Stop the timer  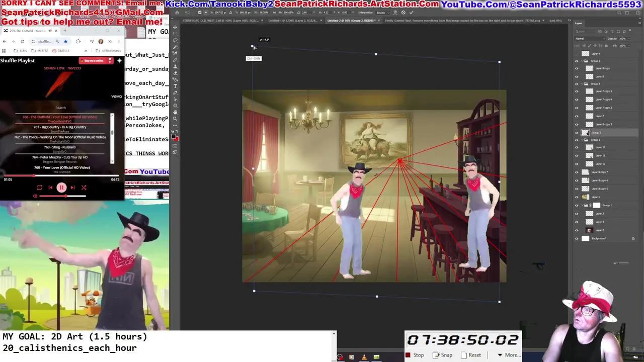tap(415, 355)
